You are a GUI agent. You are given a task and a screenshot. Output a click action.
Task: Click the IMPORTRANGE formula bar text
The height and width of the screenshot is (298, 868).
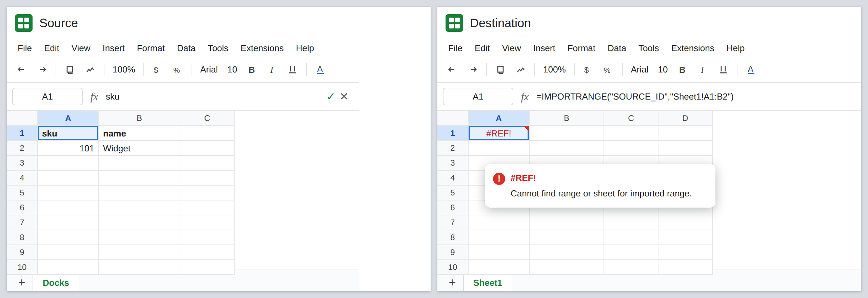pos(635,97)
